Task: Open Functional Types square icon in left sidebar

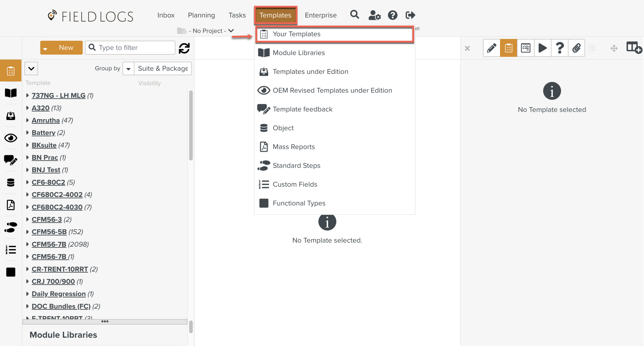Action: pos(11,272)
